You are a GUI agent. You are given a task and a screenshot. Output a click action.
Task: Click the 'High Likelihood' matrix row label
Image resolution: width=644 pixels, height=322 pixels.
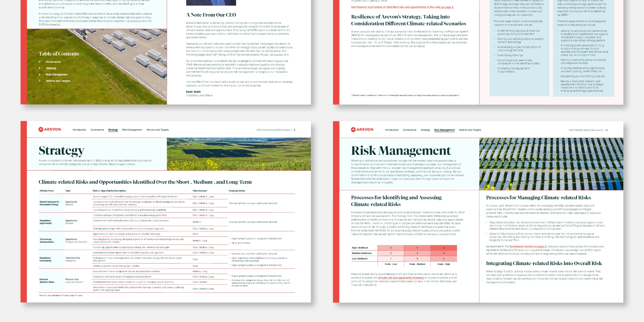[360, 248]
